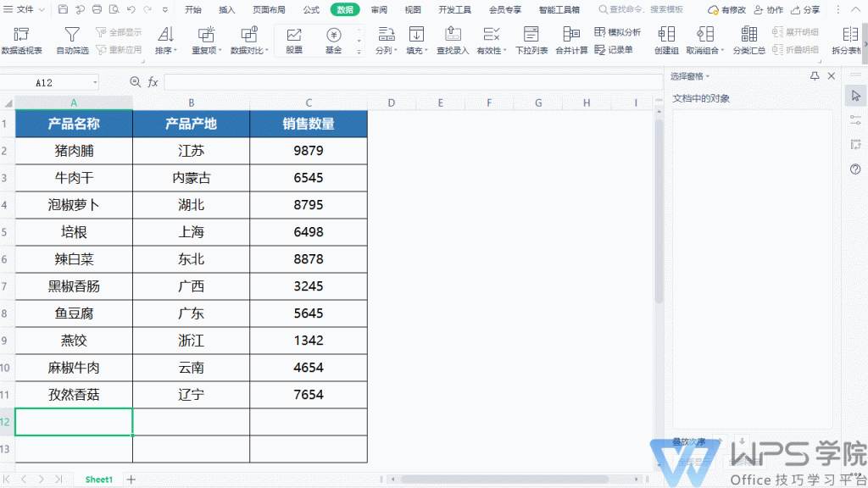The width and height of the screenshot is (868, 488).
Task: Click the print icon in quick toolbar
Action: click(97, 9)
